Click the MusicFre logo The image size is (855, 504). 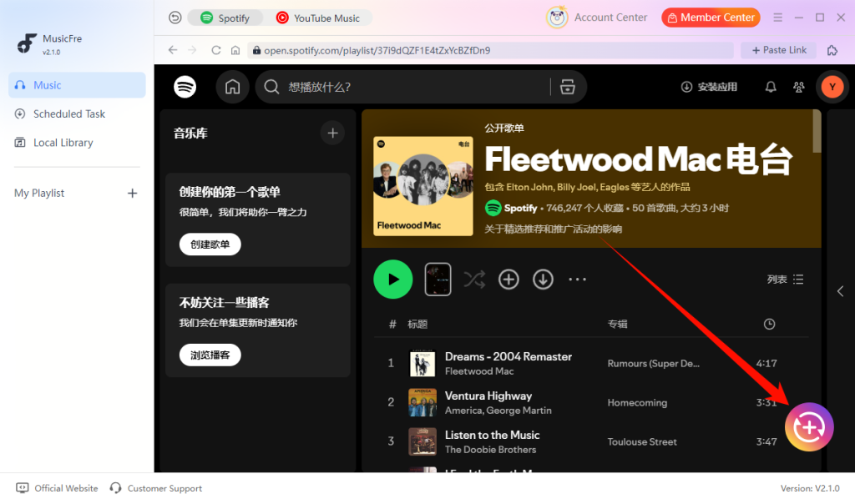(x=26, y=43)
